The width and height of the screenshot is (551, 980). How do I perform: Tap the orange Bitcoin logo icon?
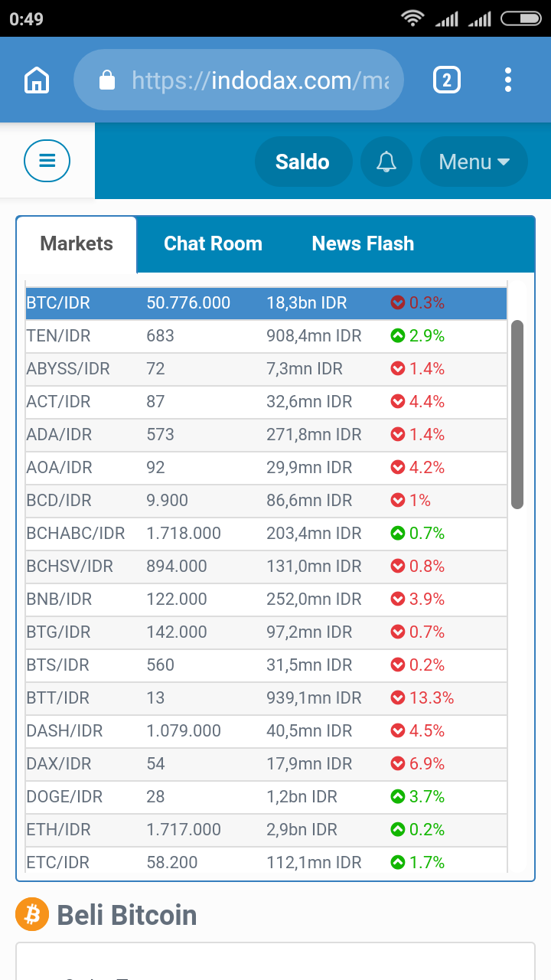point(32,914)
